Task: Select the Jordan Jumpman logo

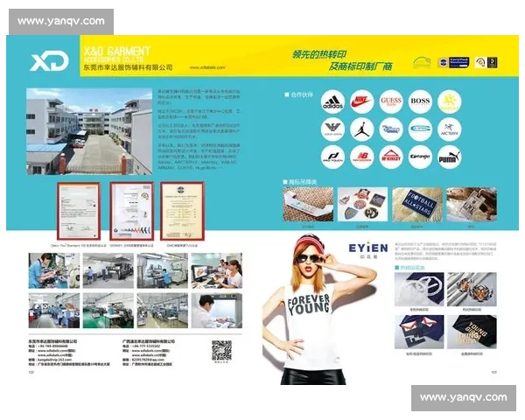Action: (361, 129)
